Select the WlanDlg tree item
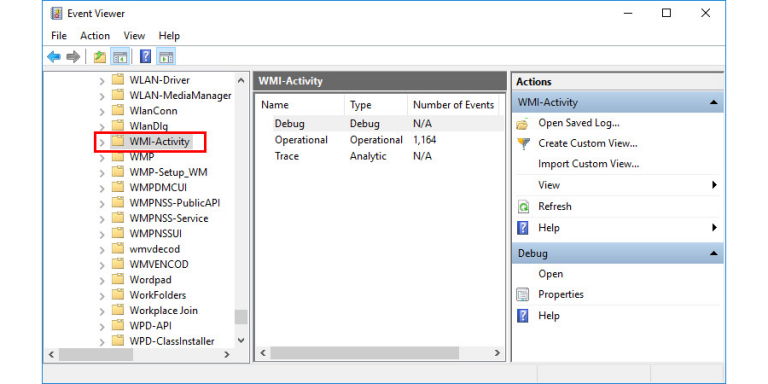The height and width of the screenshot is (384, 768). coord(149,126)
